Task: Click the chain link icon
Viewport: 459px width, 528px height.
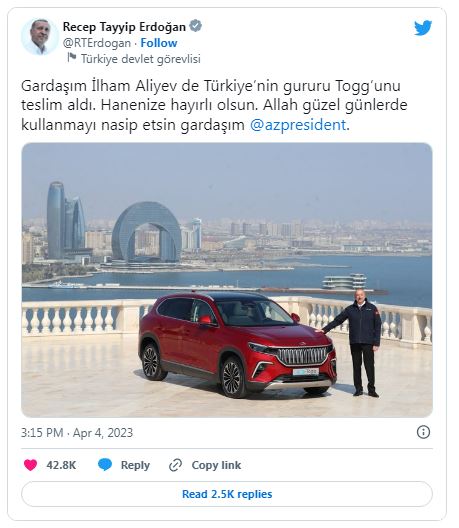Action: click(175, 465)
